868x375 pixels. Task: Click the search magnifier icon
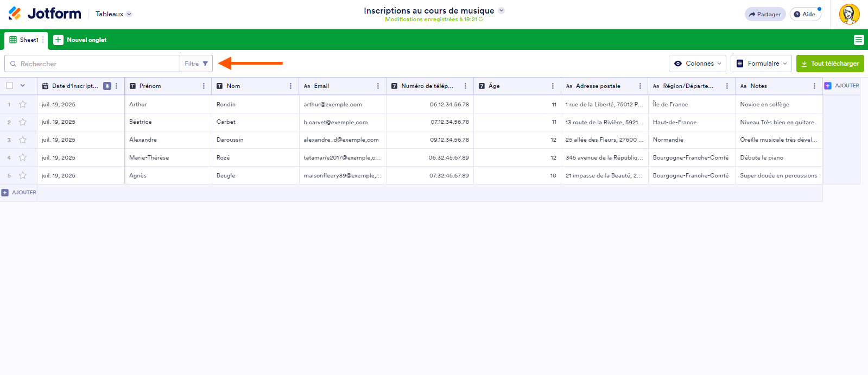click(x=13, y=63)
